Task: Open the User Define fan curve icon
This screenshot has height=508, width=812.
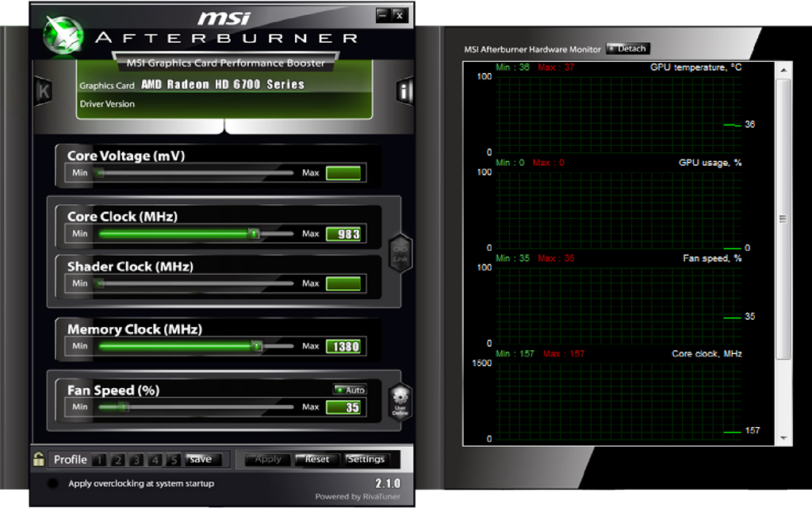Action: coord(400,403)
